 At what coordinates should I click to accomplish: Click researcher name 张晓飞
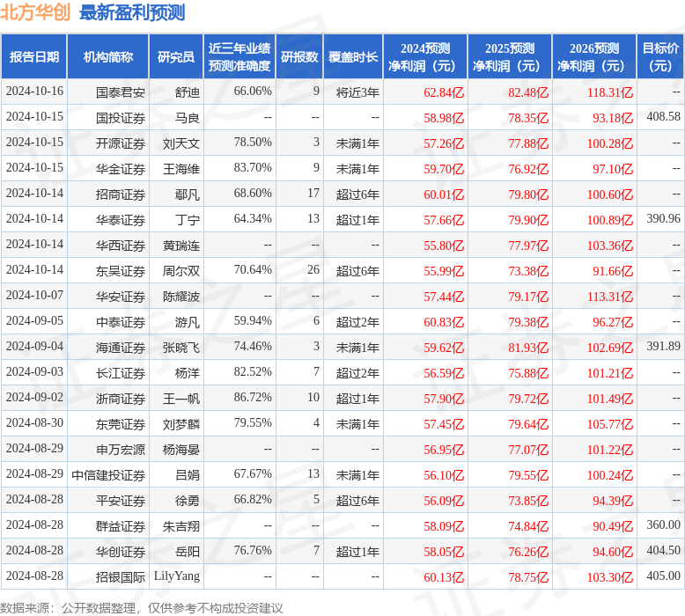click(x=181, y=348)
